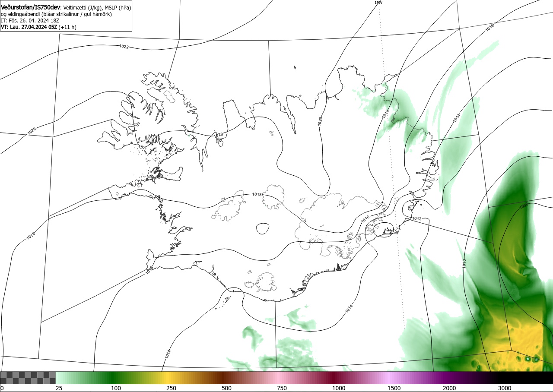Click the 15W longitude label
The image size is (553, 392).
378,3
